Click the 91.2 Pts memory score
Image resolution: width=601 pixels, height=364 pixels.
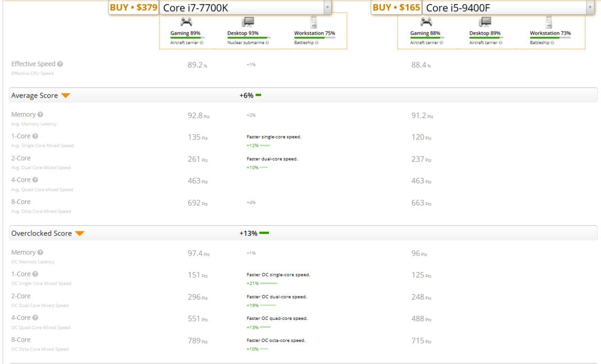pos(422,116)
